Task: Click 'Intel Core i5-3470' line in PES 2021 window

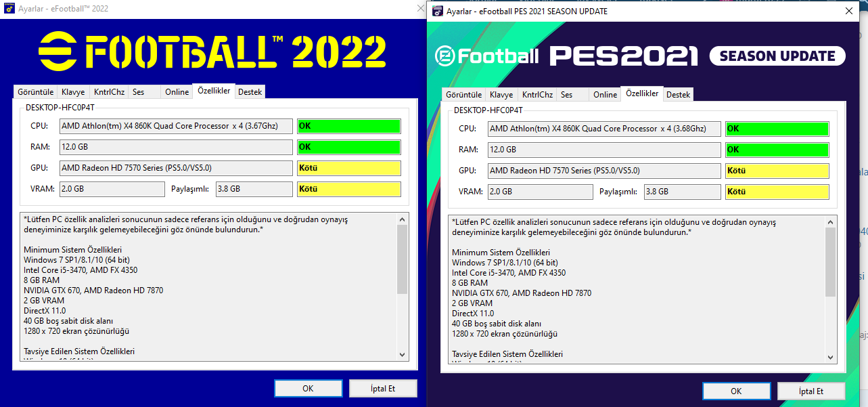Action: pos(509,273)
